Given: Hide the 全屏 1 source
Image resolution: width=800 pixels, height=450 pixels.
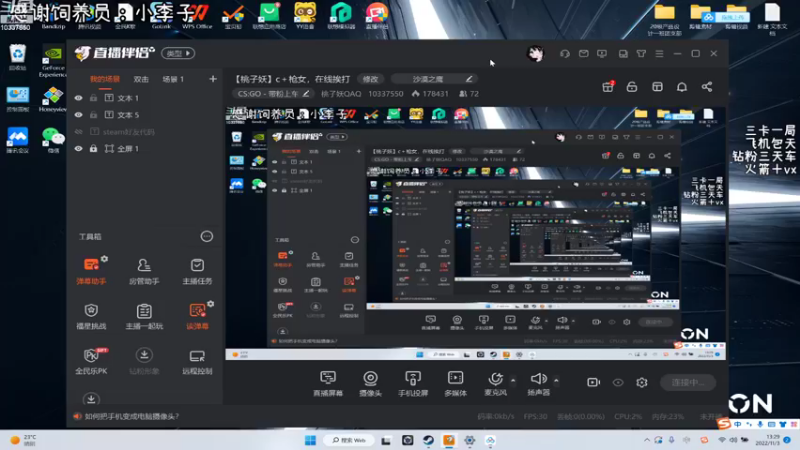Looking at the screenshot, I should click(79, 148).
